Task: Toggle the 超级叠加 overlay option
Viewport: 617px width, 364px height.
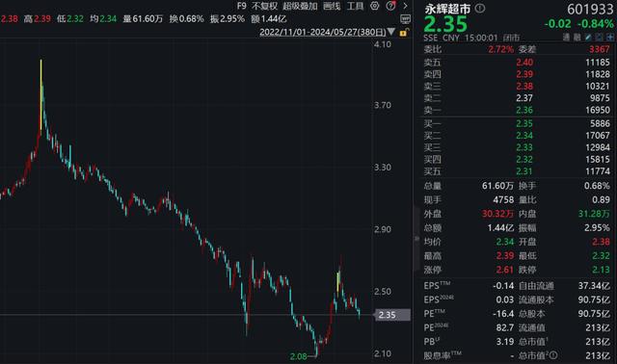Action: point(300,6)
